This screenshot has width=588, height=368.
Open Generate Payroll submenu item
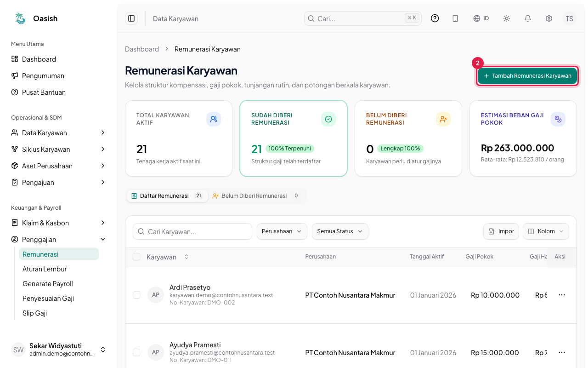tap(59, 284)
